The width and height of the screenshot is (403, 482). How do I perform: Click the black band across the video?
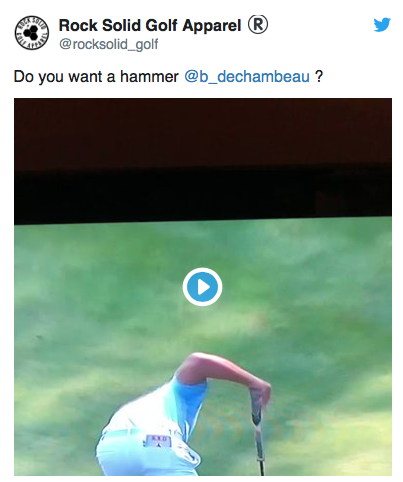click(x=203, y=193)
